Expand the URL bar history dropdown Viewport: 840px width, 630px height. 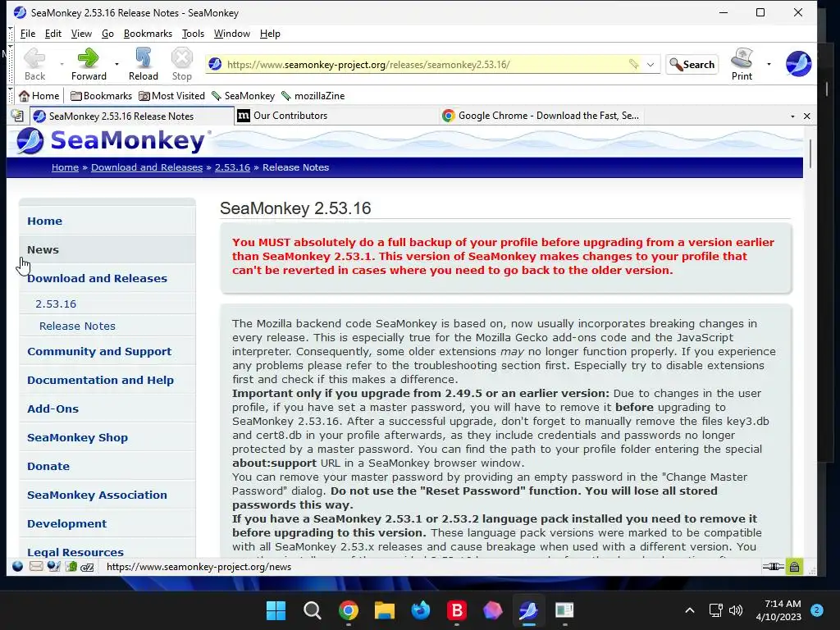[x=651, y=64]
